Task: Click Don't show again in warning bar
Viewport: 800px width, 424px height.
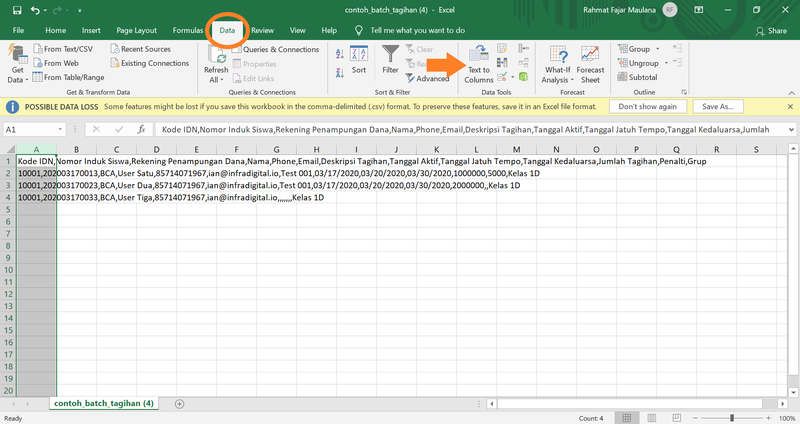Action: tap(647, 107)
